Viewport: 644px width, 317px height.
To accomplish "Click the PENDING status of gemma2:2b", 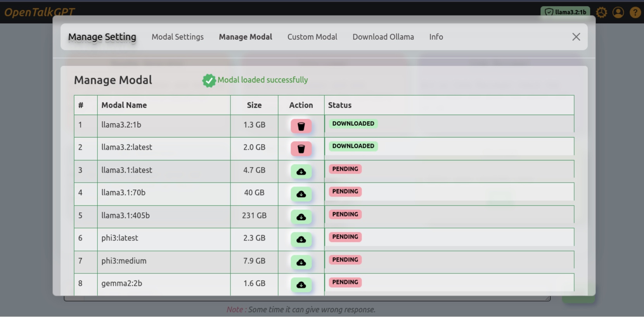I will point(345,282).
